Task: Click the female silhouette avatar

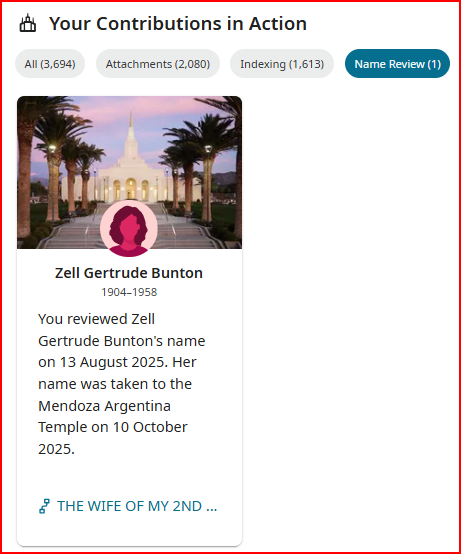Action: pos(129,229)
